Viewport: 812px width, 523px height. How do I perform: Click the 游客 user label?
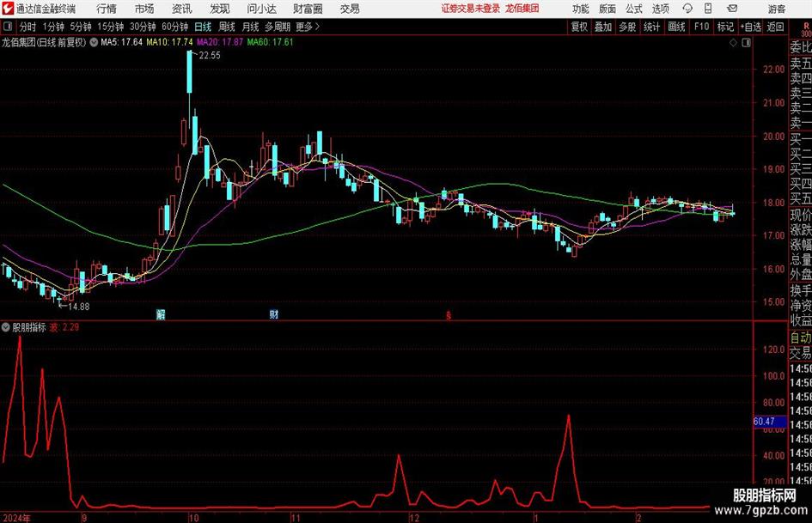click(777, 9)
